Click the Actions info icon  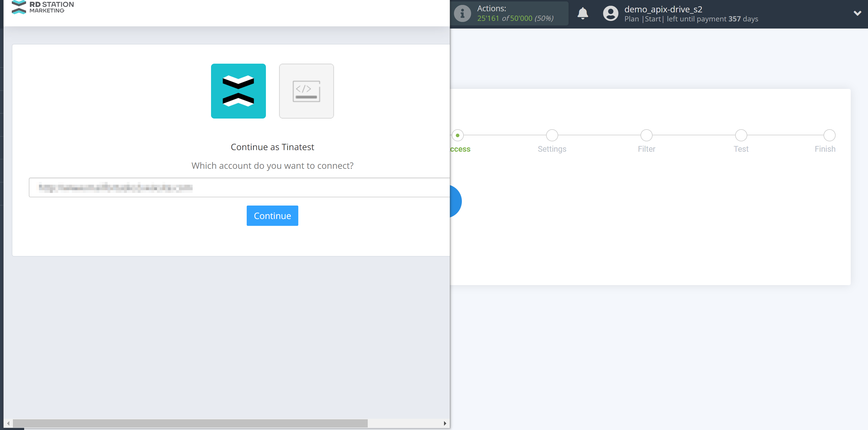pos(462,14)
